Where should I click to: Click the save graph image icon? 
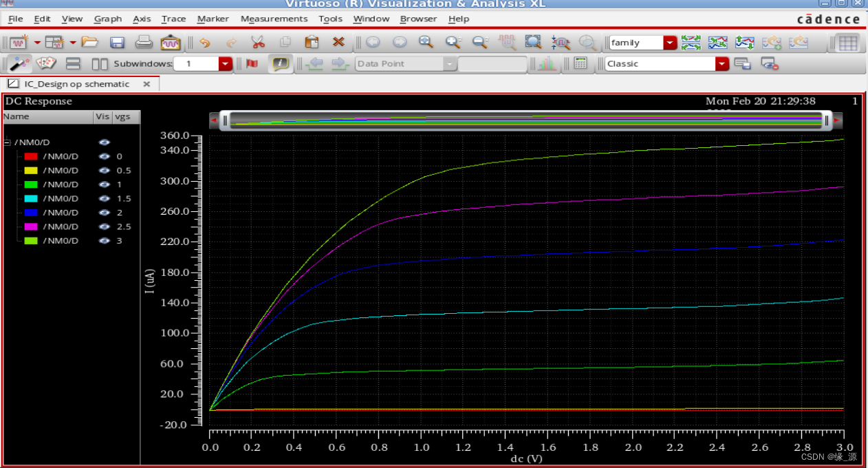(x=171, y=43)
